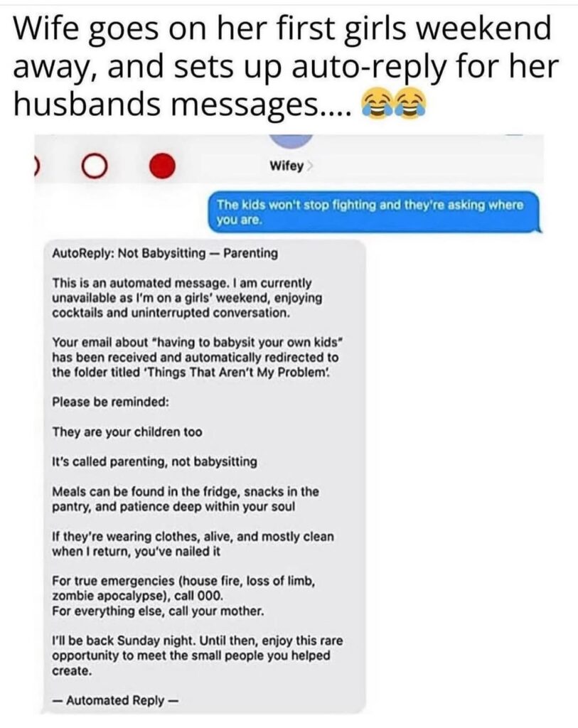Click 'It's called parenting, not babysitting' line
Viewport: 578px width, 728px height.
pyautogui.click(x=154, y=461)
